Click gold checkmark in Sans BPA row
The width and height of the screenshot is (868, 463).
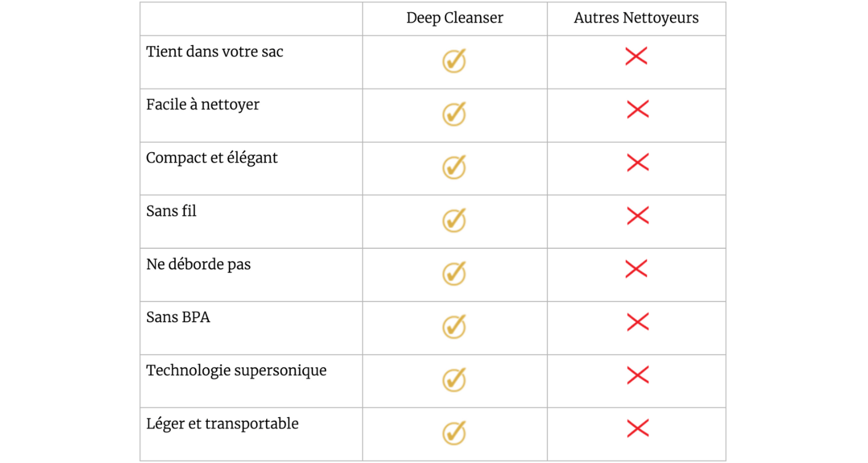tap(454, 326)
